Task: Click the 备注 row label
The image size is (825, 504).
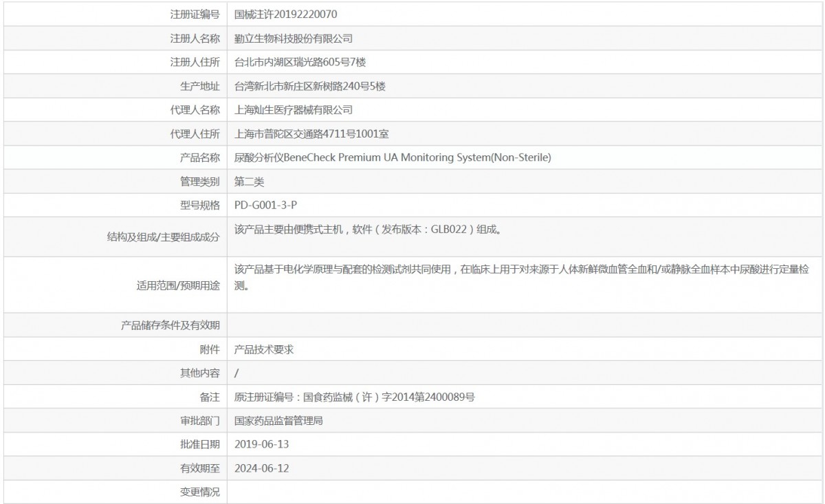Action: pos(210,397)
